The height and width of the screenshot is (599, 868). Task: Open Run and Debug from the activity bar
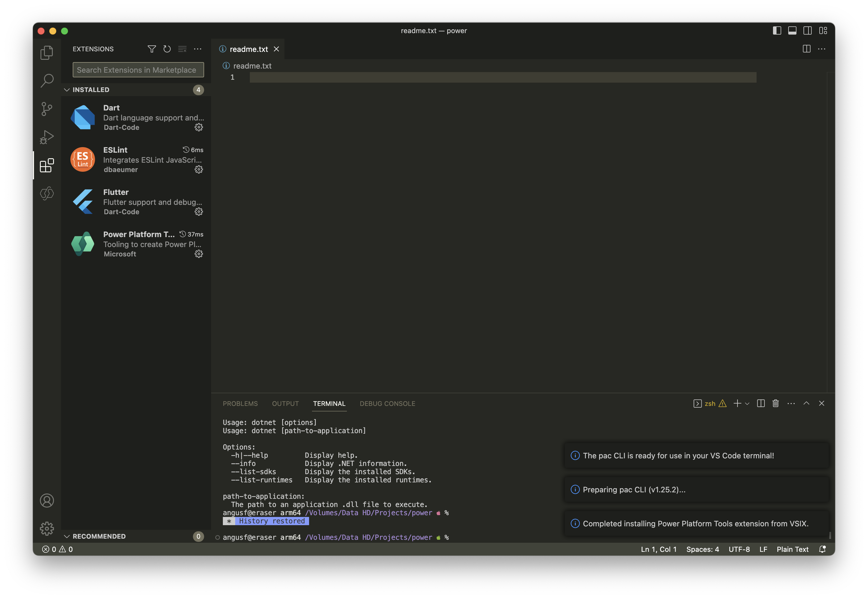click(x=47, y=137)
